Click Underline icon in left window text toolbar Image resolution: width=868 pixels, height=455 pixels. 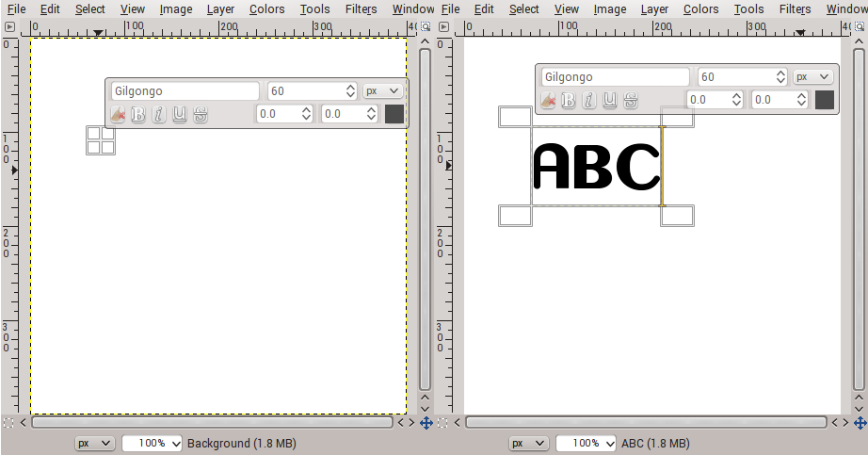click(180, 114)
